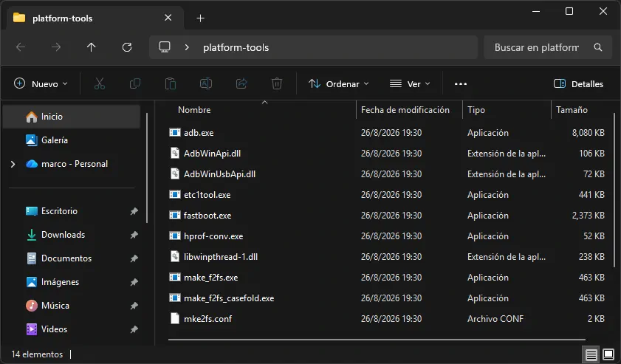Screen dimensions: 621x364
Task: Open Inicio in the sidebar
Action: 72,117
